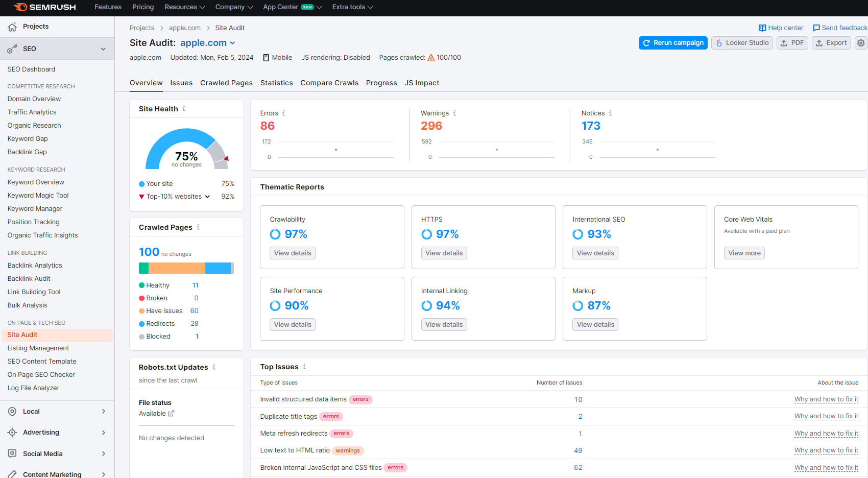Click the Site Performance score circle icon
The height and width of the screenshot is (478, 868).
[x=275, y=306]
